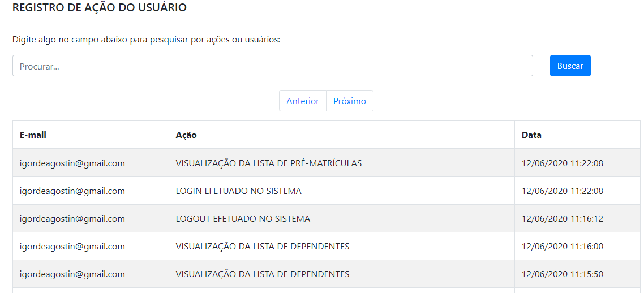
Task: Click the Procurar search input field
Action: tap(272, 66)
